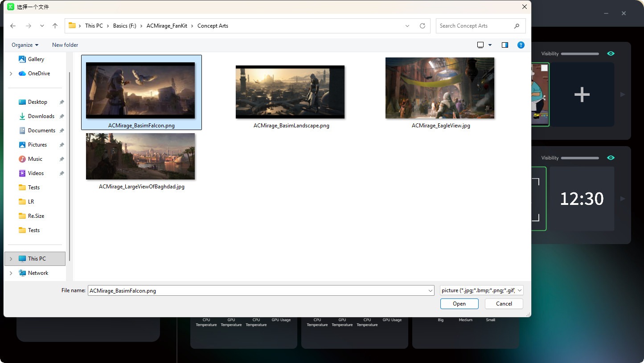
Task: Expand the address bar history dropdown
Action: (407, 26)
